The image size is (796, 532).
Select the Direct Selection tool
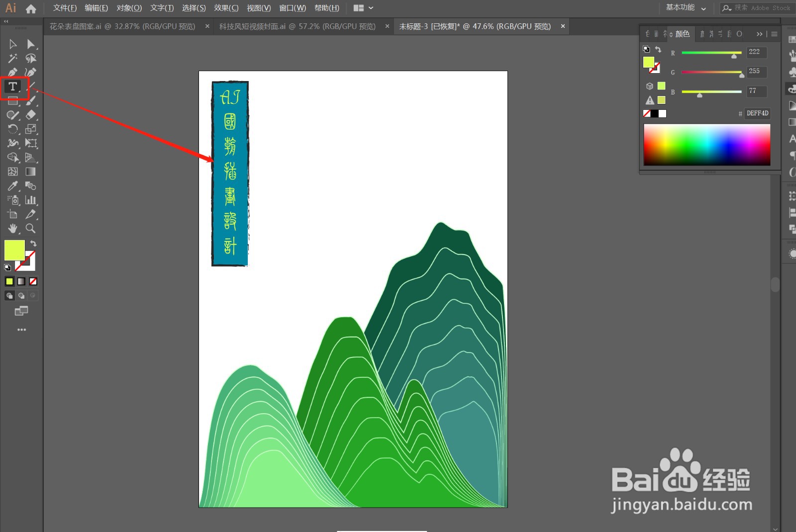(x=31, y=44)
